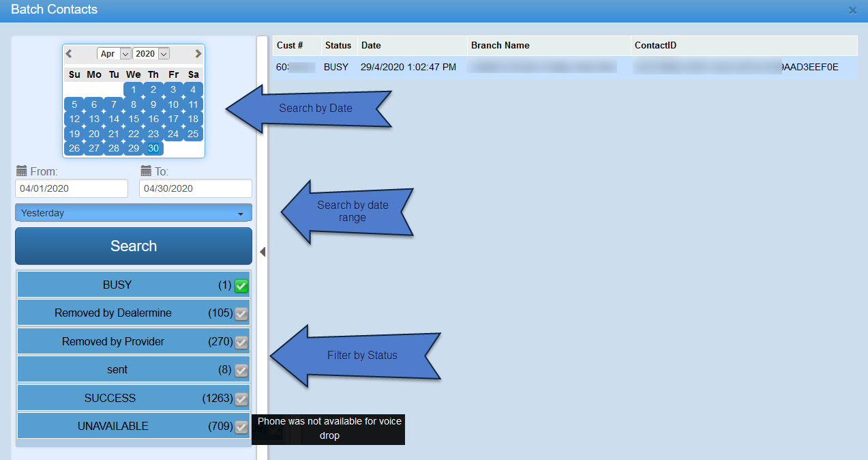Select April 15 in the calendar
This screenshot has width=868, height=460.
point(134,119)
